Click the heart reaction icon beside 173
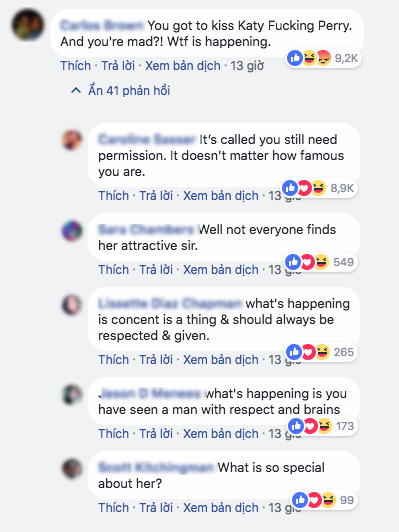 pos(310,426)
